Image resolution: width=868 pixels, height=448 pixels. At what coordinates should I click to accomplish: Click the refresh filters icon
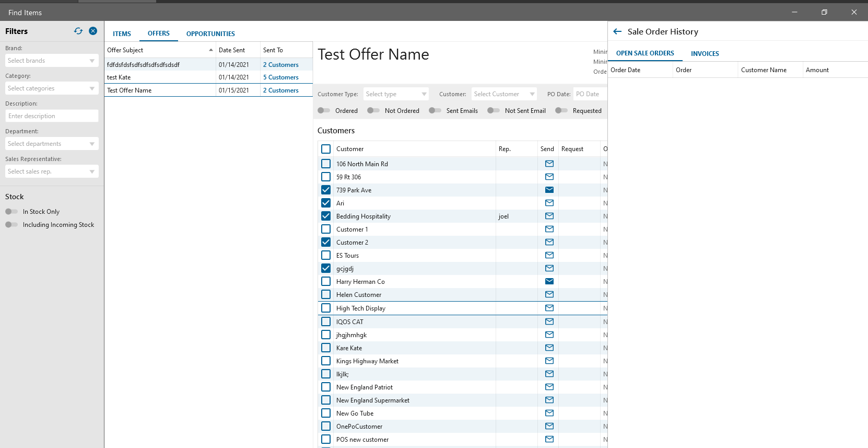click(x=78, y=31)
